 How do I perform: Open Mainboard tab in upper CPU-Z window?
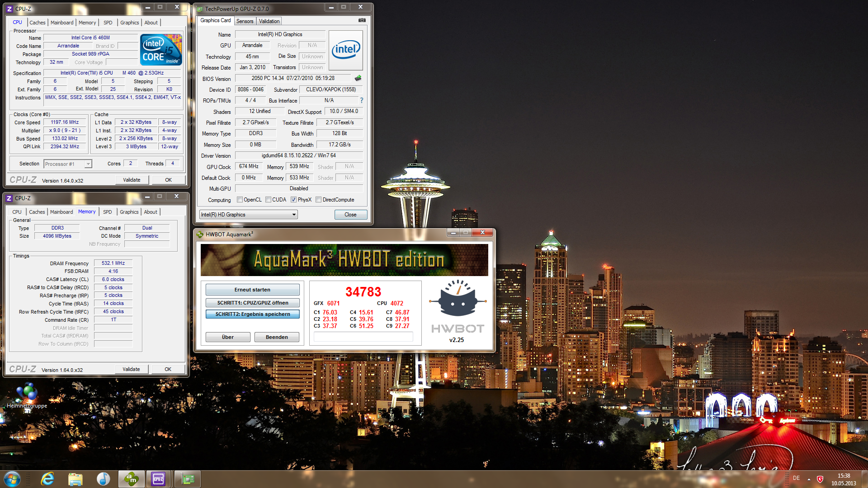click(x=62, y=23)
